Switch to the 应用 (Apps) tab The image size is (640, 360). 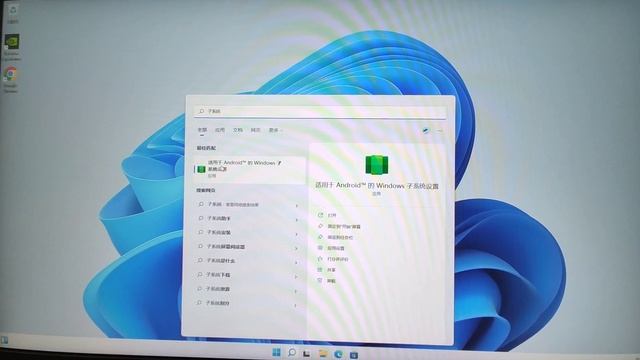pos(220,130)
